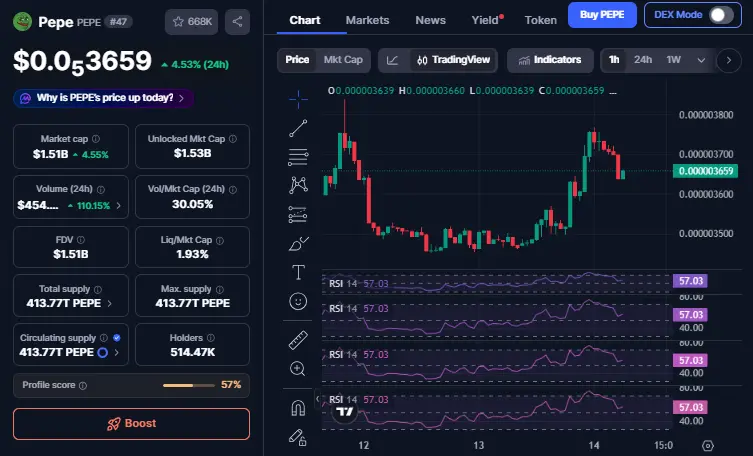753x456 pixels.
Task: Activate the zoom in tool
Action: [x=298, y=369]
